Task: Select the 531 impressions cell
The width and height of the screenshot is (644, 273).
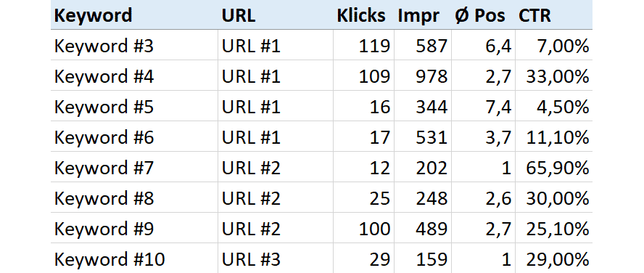Action: pos(423,136)
